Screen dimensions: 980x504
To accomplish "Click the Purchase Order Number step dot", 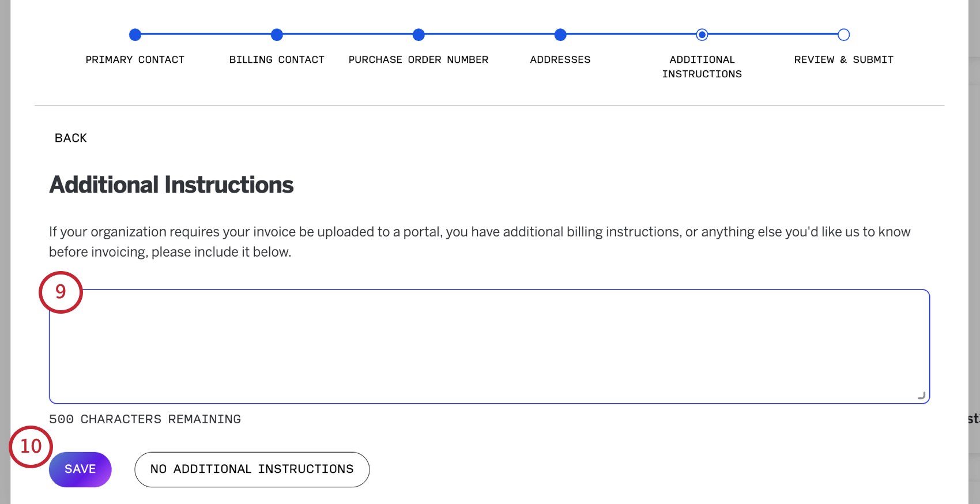I will coord(419,35).
